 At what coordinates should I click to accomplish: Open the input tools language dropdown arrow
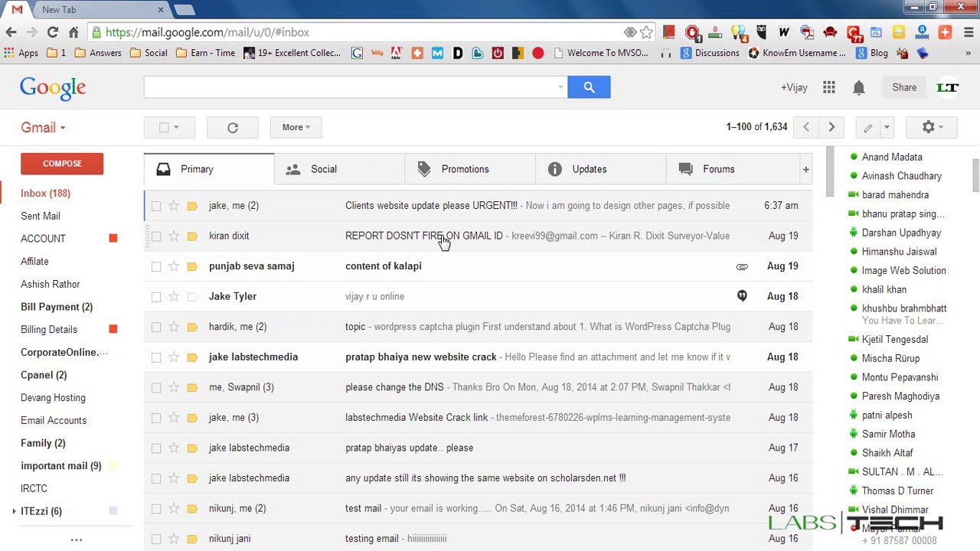(x=887, y=128)
